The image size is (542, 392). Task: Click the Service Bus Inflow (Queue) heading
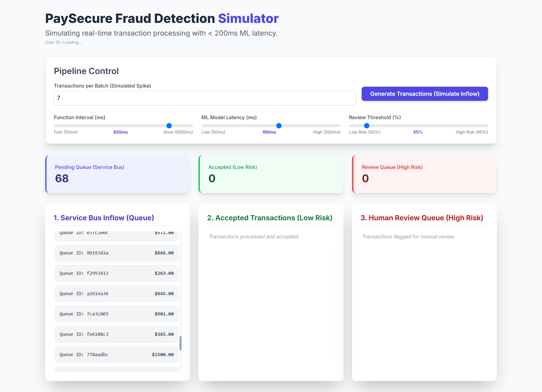point(104,218)
